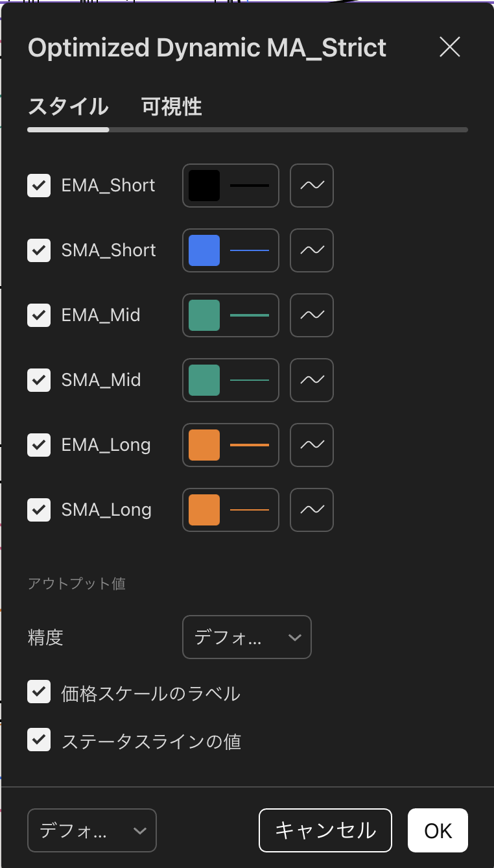The width and height of the screenshot is (494, 868).
Task: Open plot style icon for SMA_Mid
Action: point(312,380)
